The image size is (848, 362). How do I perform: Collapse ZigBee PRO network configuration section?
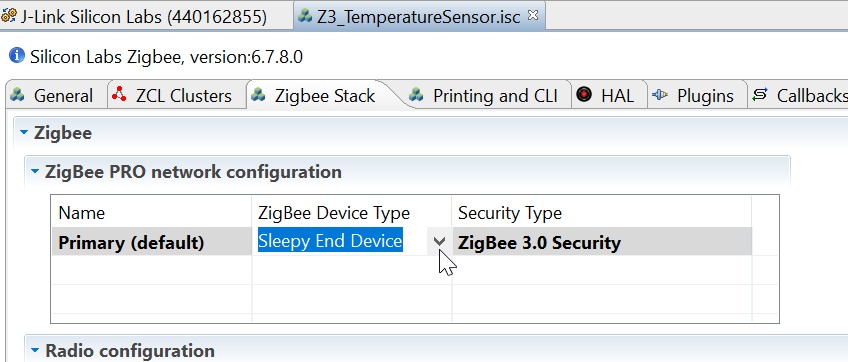pyautogui.click(x=35, y=172)
